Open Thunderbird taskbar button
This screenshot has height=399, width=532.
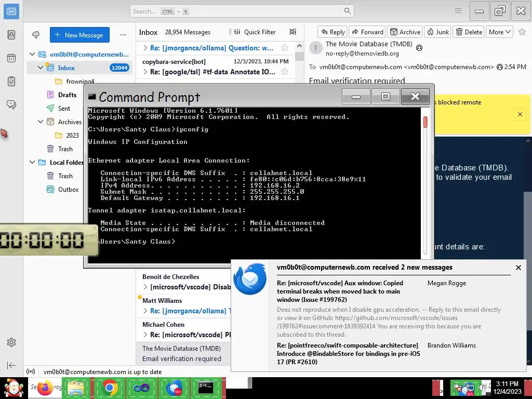pyautogui.click(x=174, y=388)
